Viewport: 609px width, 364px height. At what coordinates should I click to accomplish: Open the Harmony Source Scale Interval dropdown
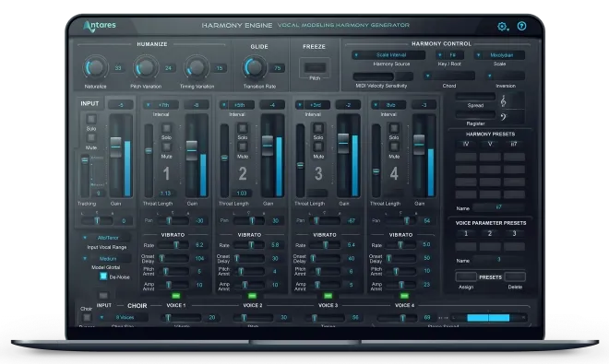tap(388, 55)
